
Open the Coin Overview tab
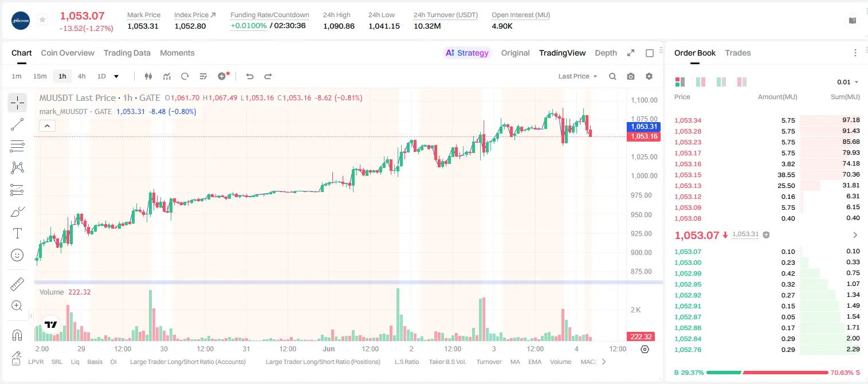pos(68,53)
